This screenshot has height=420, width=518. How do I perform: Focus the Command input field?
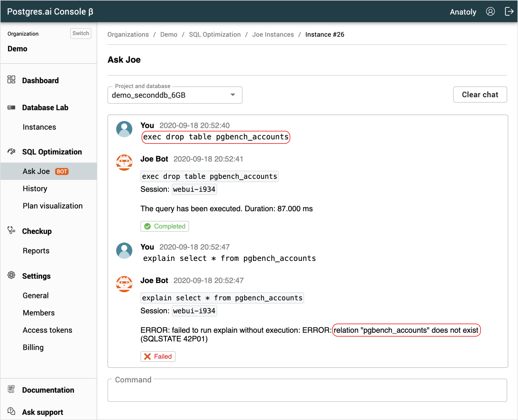[307, 390]
